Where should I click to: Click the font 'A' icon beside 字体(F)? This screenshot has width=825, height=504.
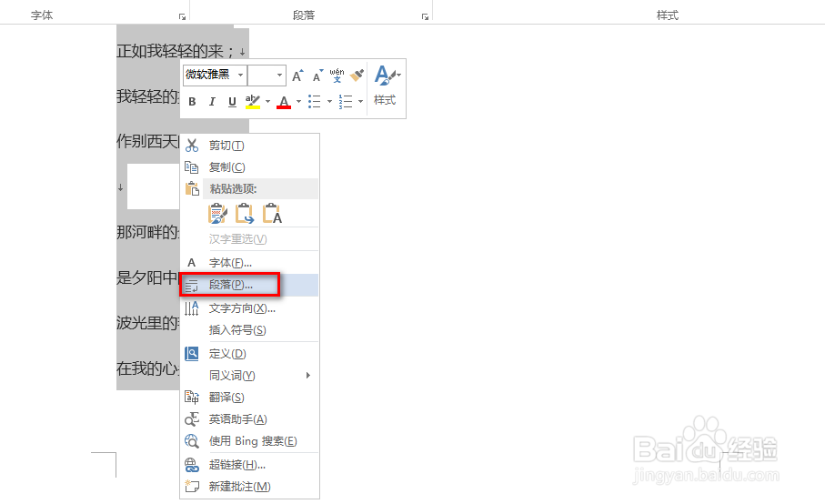point(192,263)
